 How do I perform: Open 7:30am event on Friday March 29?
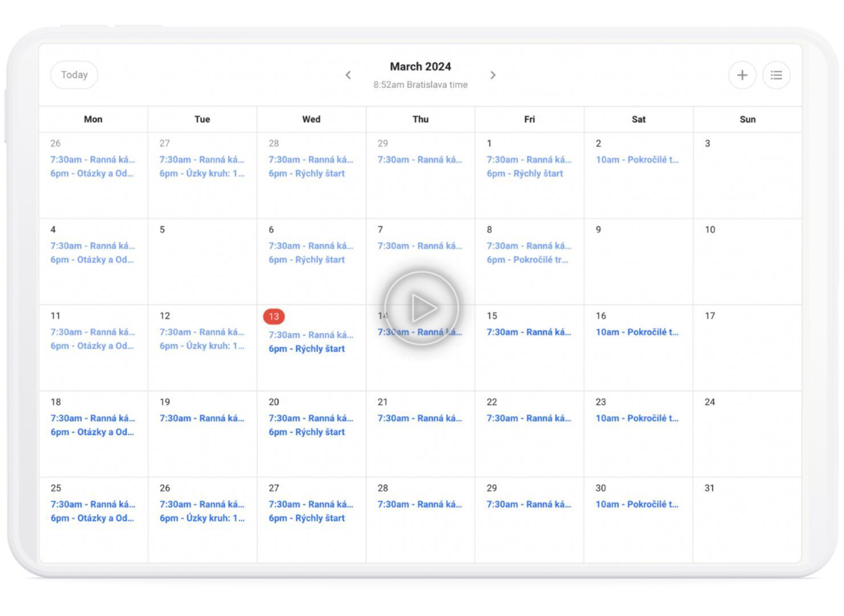(529, 504)
